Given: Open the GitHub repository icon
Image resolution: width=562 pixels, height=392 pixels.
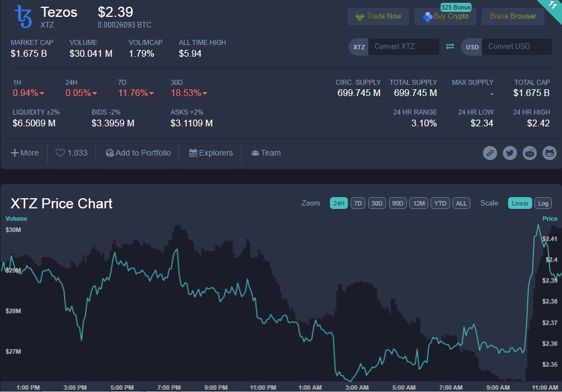Looking at the screenshot, I should 549,153.
